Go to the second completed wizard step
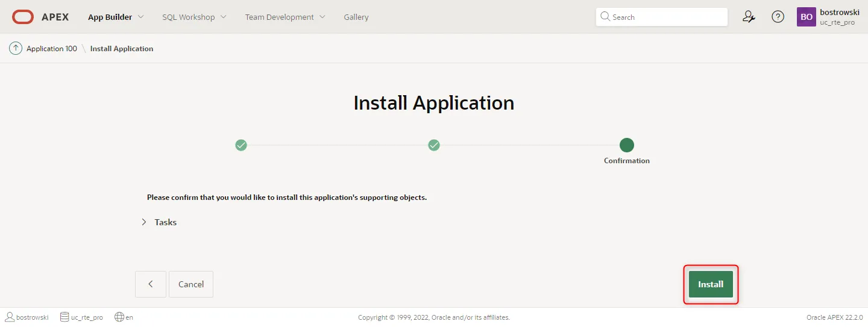The width and height of the screenshot is (868, 327). [434, 145]
